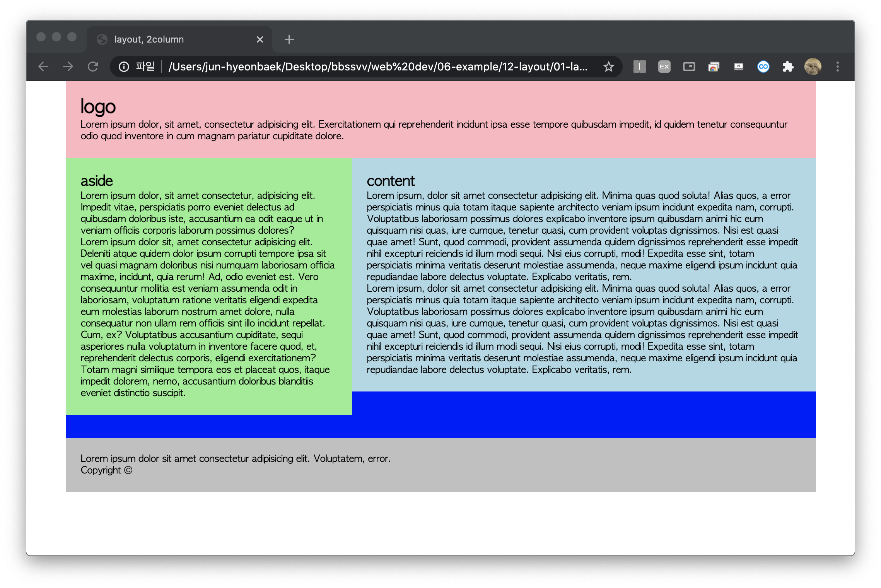The height and width of the screenshot is (588, 881).
Task: Bookmark this page with the star
Action: coord(608,67)
